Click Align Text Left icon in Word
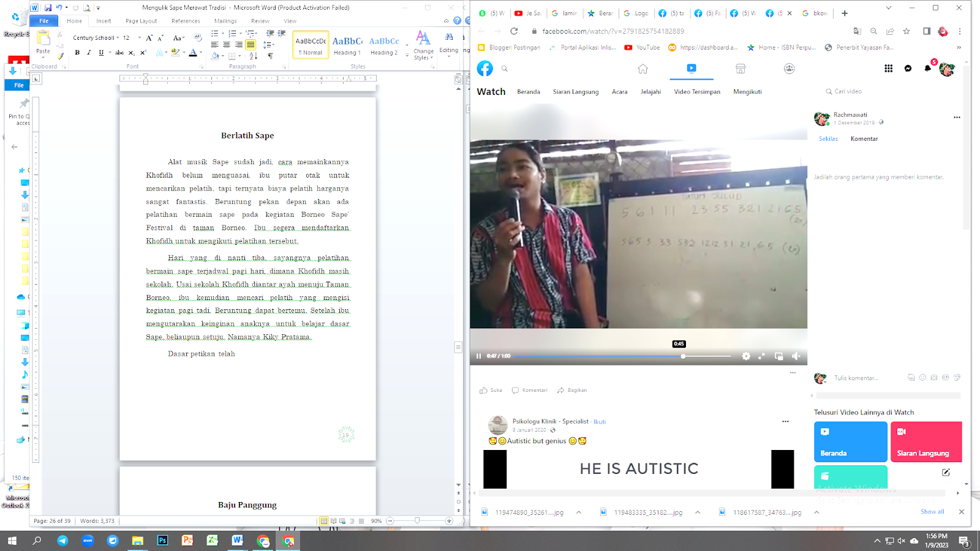Screen dimensions: 980x551 click(x=214, y=45)
